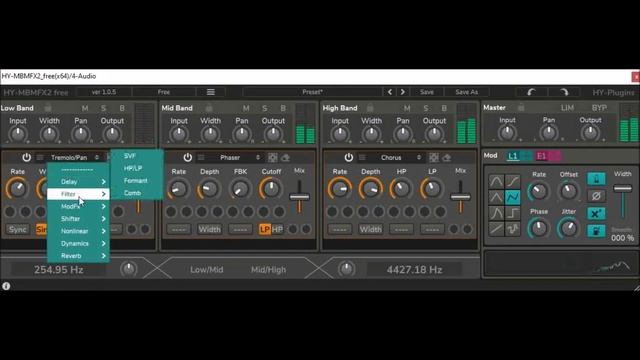Switch to the L1 modulation tab

tap(513, 156)
